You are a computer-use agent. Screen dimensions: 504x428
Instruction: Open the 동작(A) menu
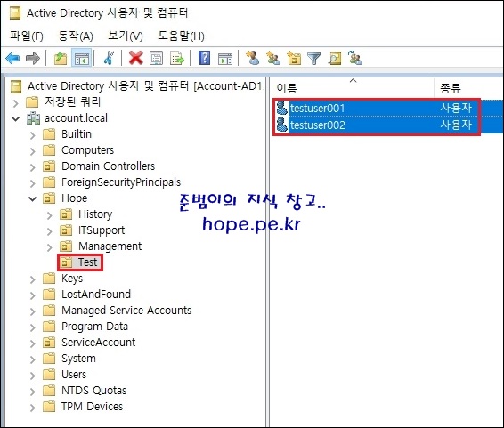[76, 36]
